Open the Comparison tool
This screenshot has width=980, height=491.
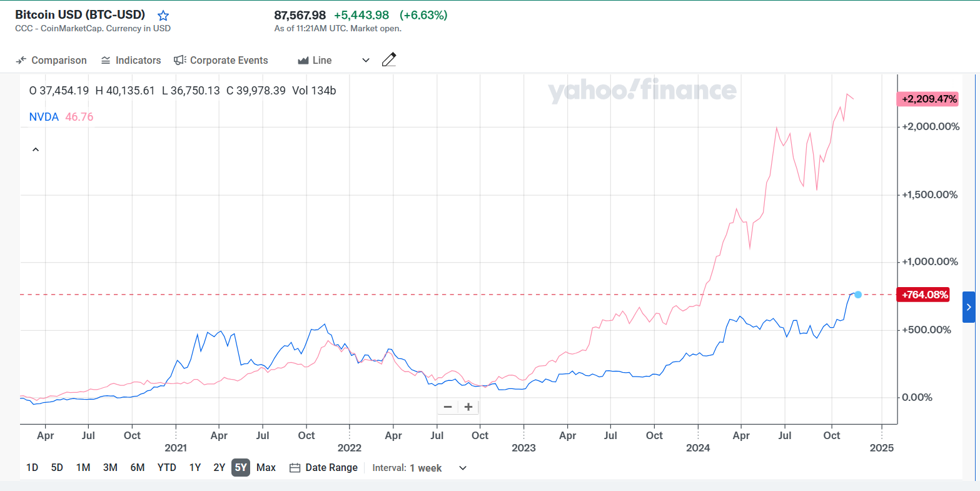pyautogui.click(x=51, y=60)
